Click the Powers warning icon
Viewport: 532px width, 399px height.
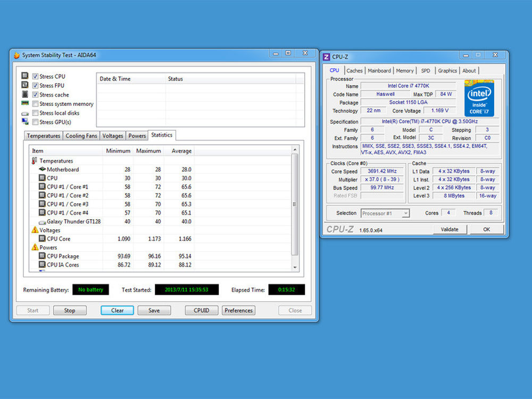point(35,247)
